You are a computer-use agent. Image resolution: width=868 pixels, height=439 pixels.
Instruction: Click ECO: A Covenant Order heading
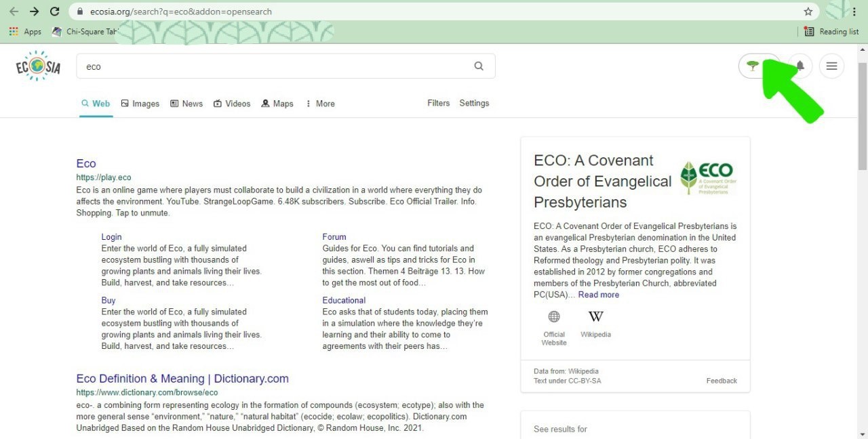pyautogui.click(x=602, y=182)
